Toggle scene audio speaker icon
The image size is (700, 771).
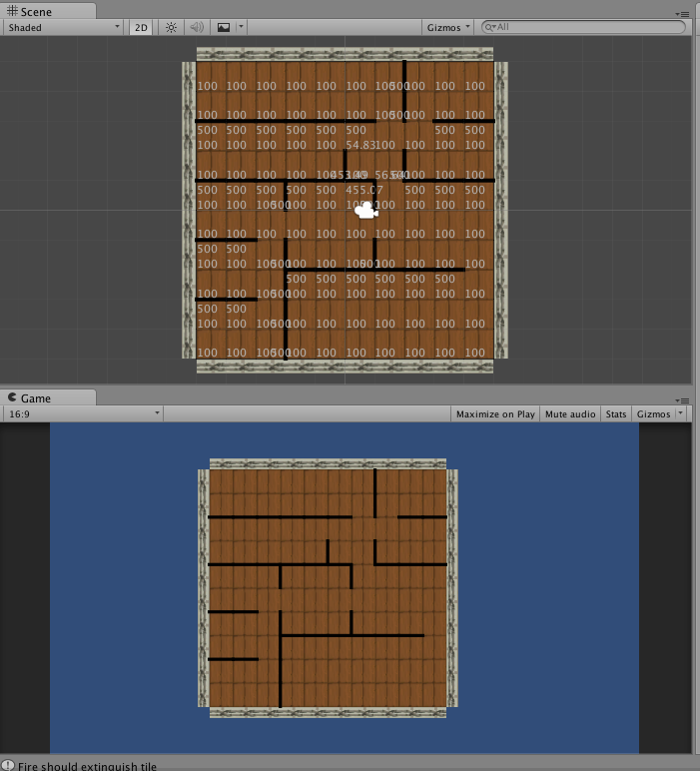tap(197, 28)
